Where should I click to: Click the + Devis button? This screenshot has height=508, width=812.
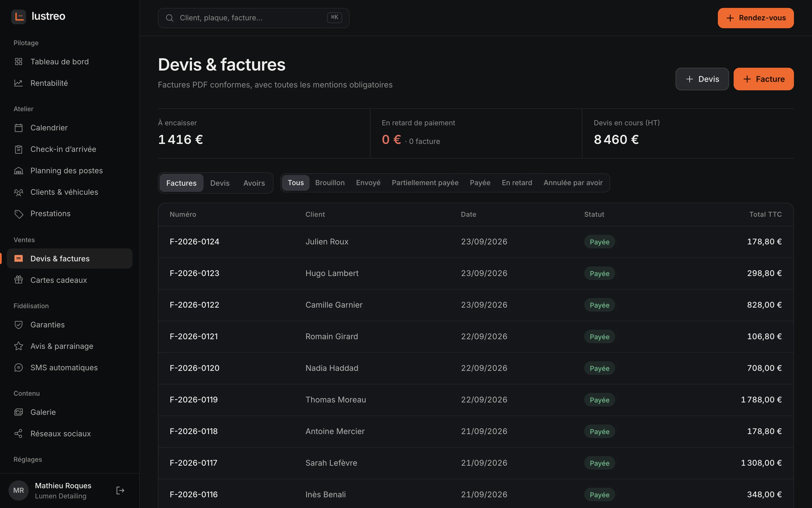point(702,79)
